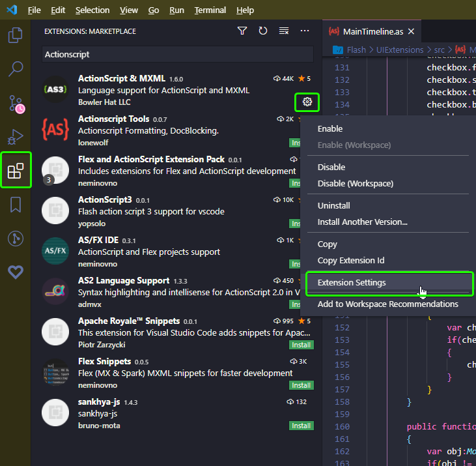Open the Explorer view in activity bar
This screenshot has width=476, height=466.
(x=15, y=35)
